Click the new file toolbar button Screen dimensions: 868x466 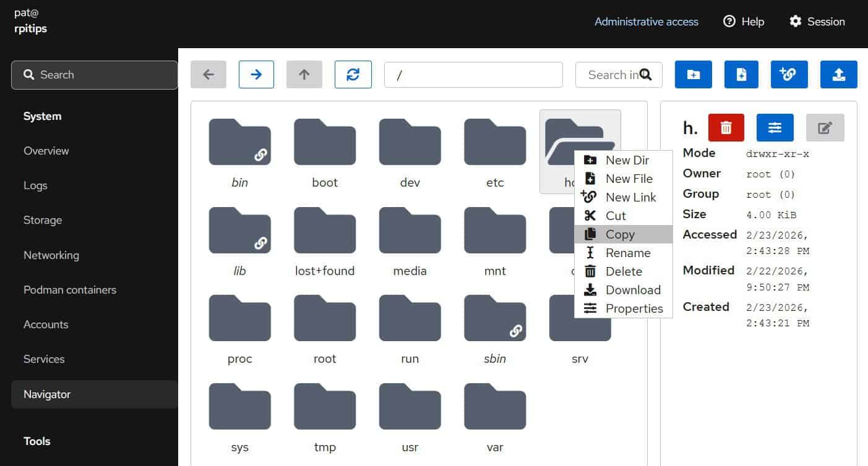coord(741,74)
